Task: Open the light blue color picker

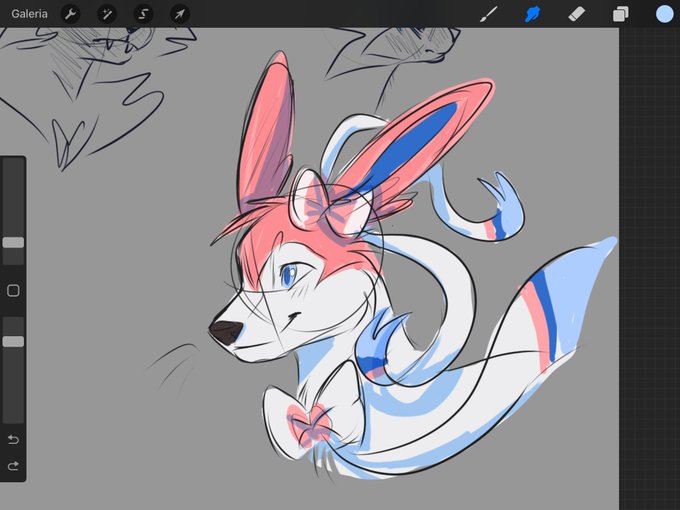Action: click(x=664, y=14)
